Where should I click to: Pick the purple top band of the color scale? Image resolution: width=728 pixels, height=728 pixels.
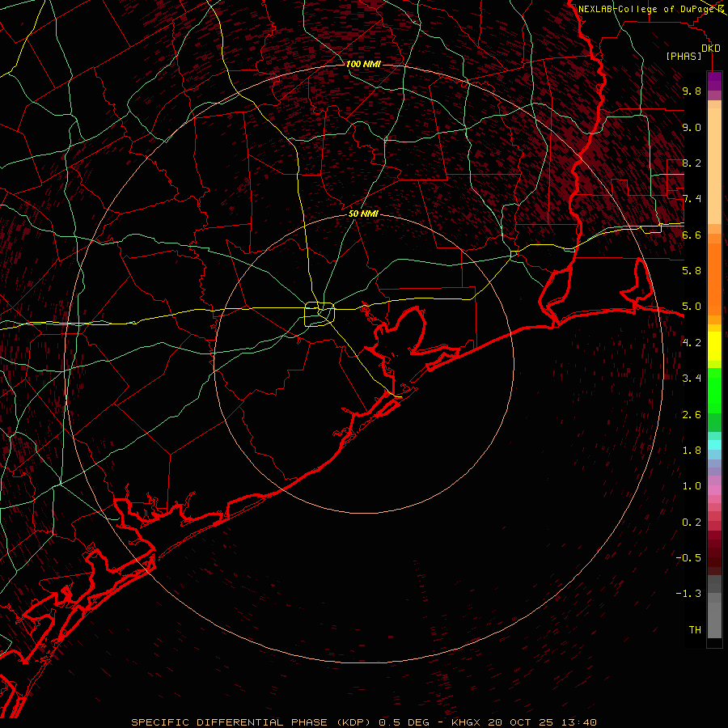coord(714,81)
